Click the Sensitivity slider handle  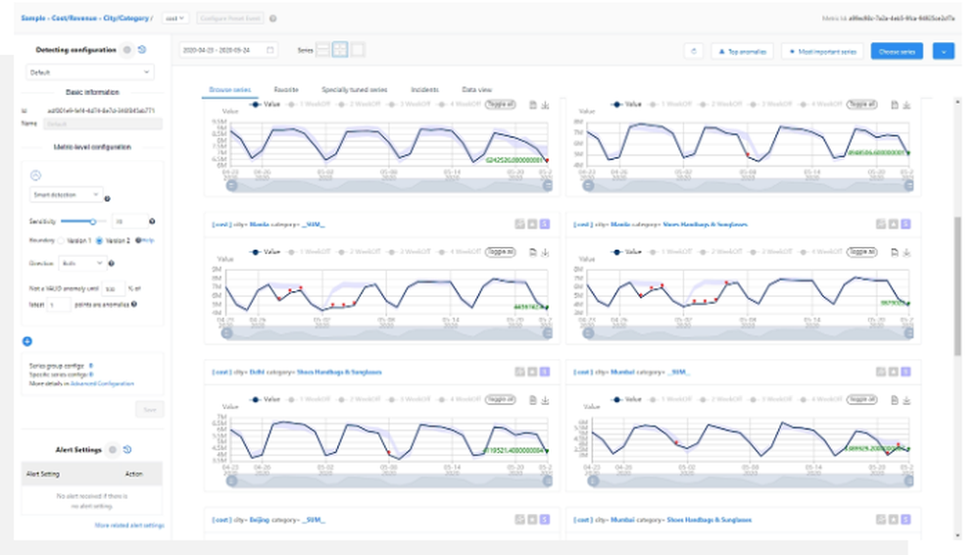pyautogui.click(x=93, y=222)
